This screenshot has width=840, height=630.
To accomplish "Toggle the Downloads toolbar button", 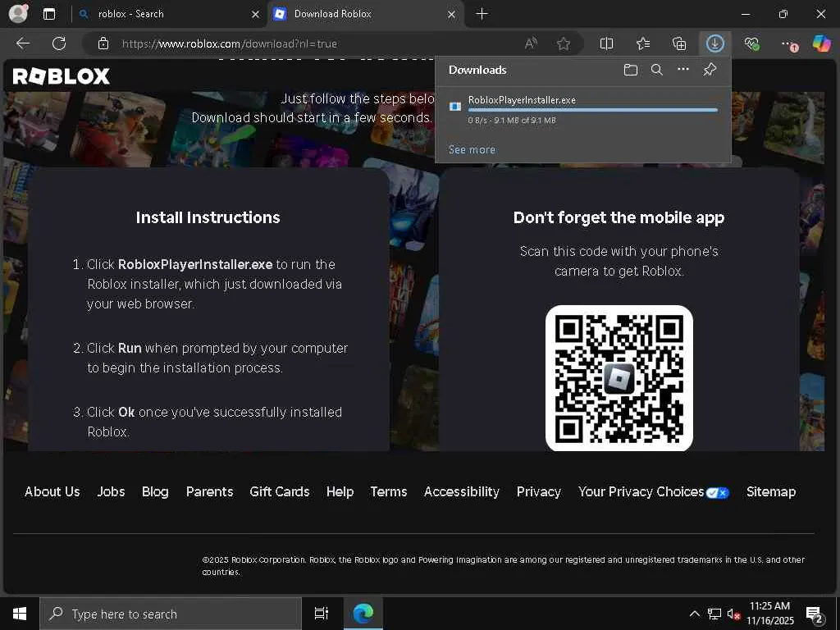I will coord(714,43).
